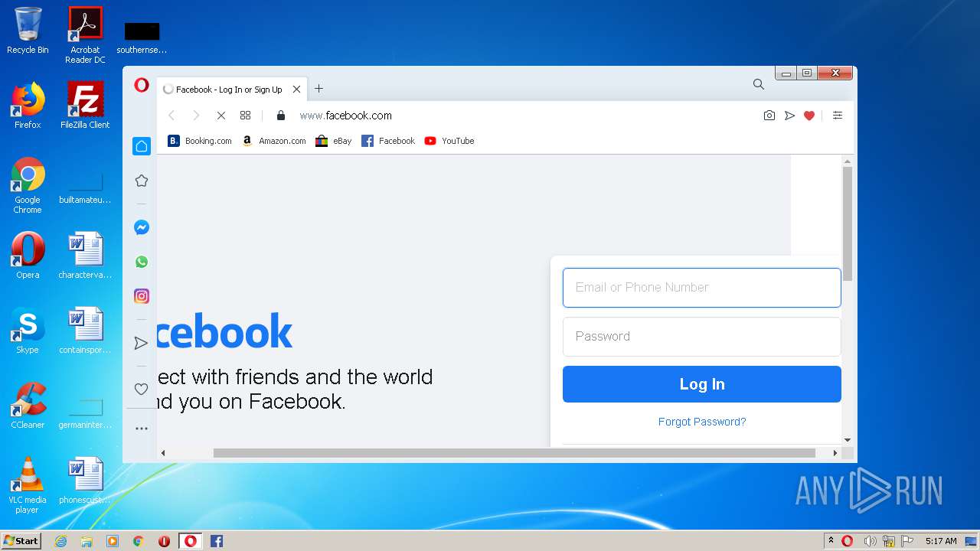Select VLC media player desktop shortcut
The width and height of the screenshot is (980, 551).
(28, 485)
